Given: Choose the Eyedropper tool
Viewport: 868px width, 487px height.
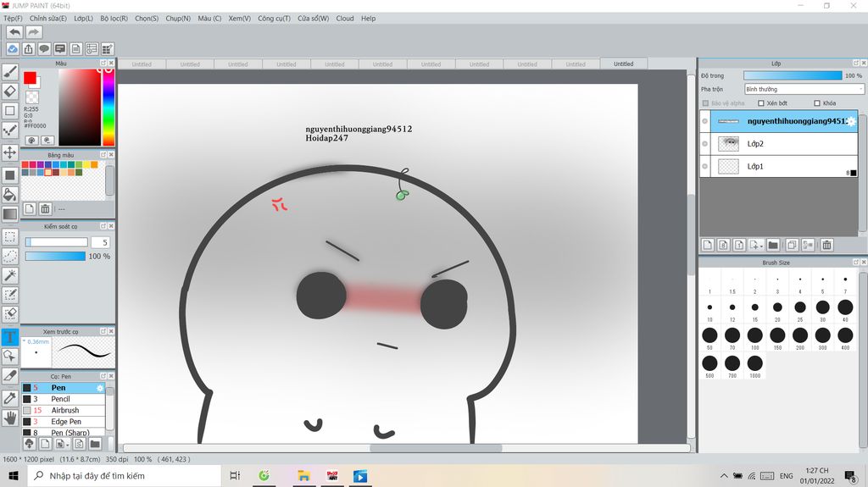Looking at the screenshot, I should coord(10,398).
